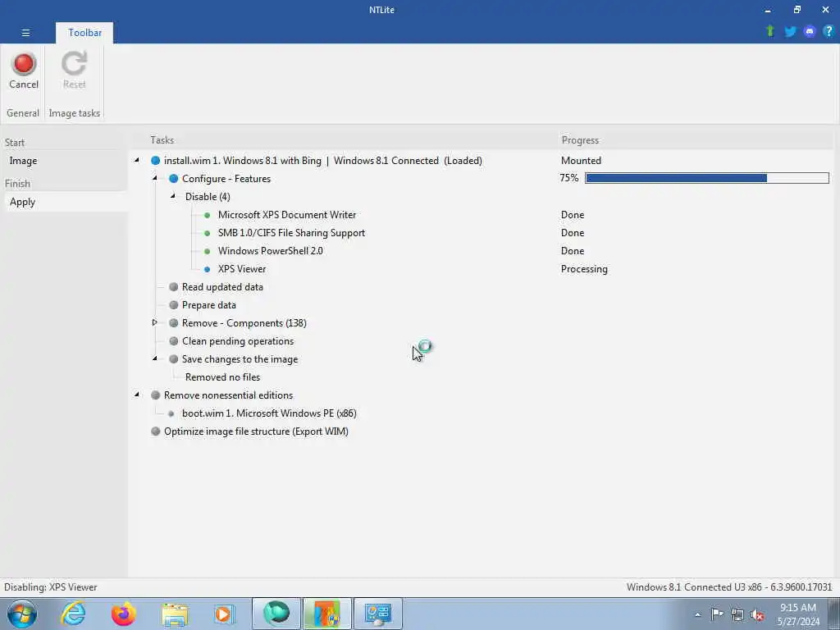Select Optimize image file structure row
Viewport: 840px width, 630px height.
coord(256,431)
